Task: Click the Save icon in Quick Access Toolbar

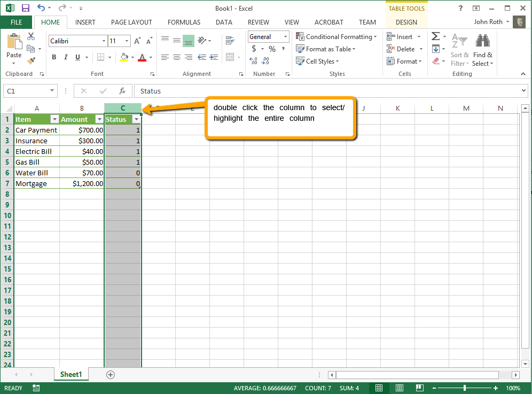Action: point(25,8)
